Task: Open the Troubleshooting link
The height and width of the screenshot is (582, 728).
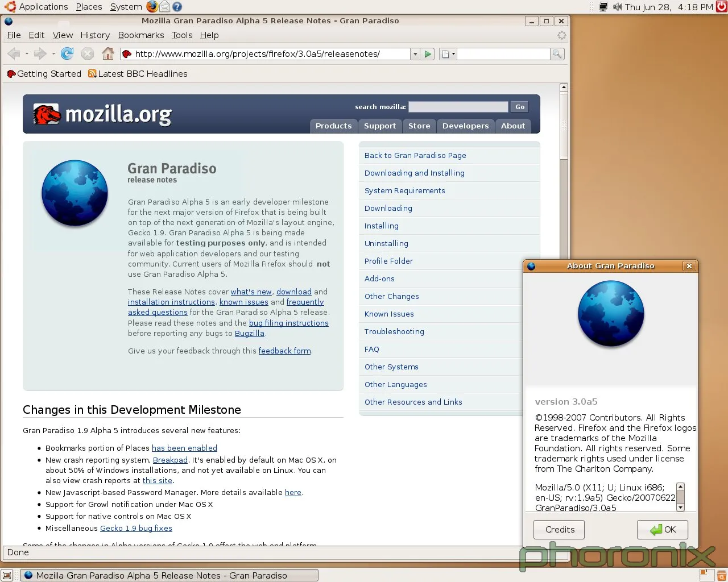Action: click(394, 331)
